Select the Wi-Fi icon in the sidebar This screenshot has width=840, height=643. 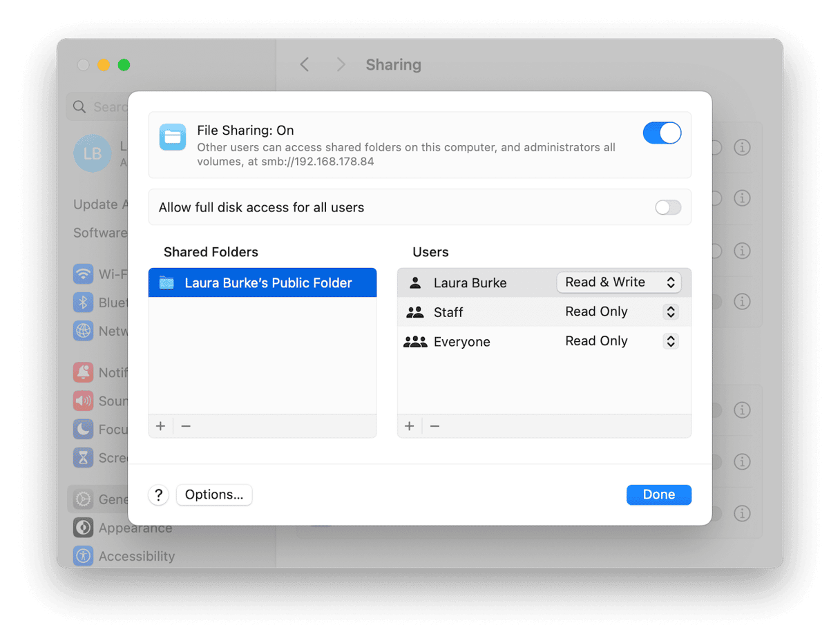click(83, 273)
